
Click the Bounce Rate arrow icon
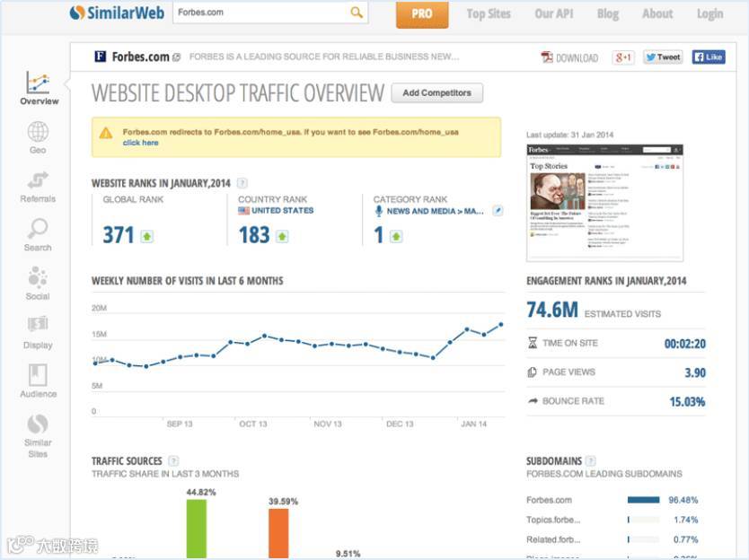533,401
